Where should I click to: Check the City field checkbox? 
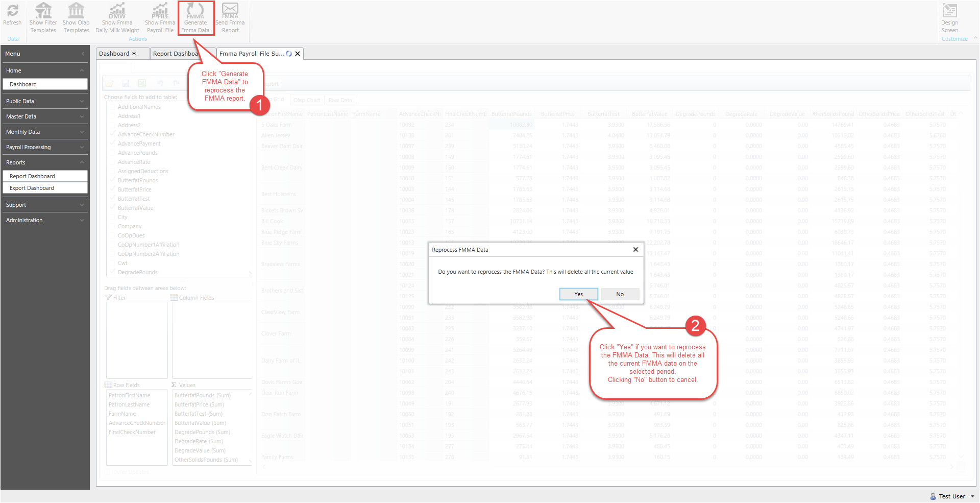pos(113,217)
